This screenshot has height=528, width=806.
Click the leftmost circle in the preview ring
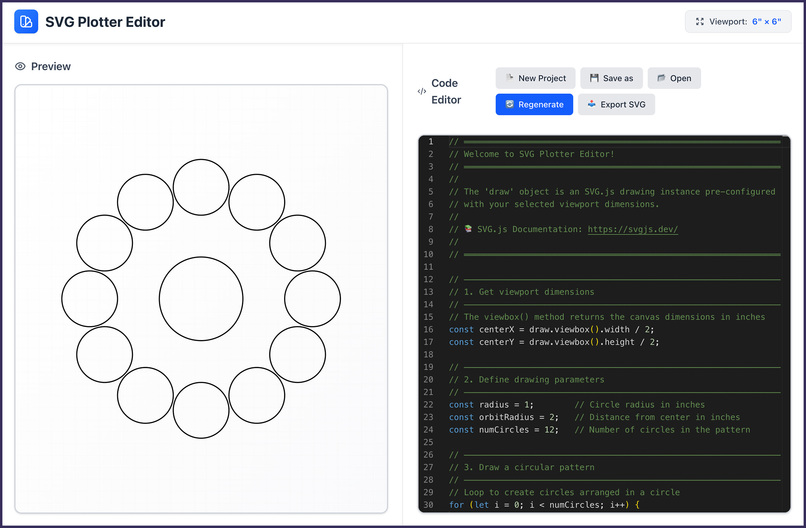pos(89,299)
